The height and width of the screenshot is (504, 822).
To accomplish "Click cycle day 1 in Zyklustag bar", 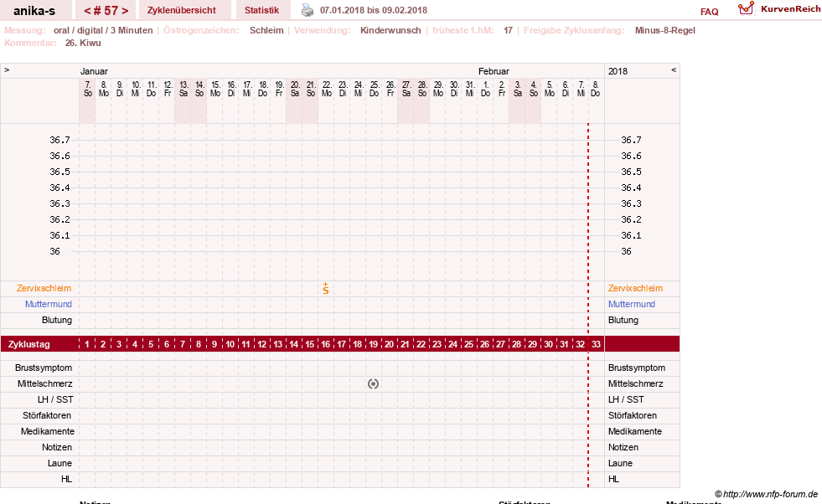I will (87, 344).
